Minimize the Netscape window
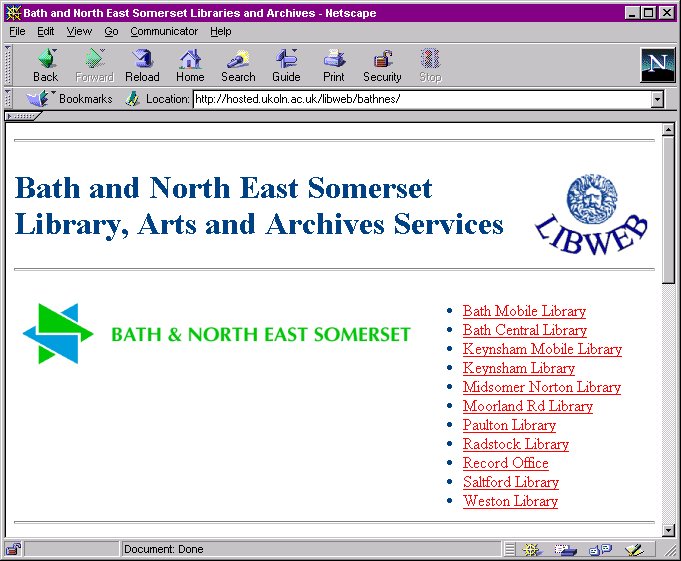This screenshot has width=681, height=561. [632, 13]
